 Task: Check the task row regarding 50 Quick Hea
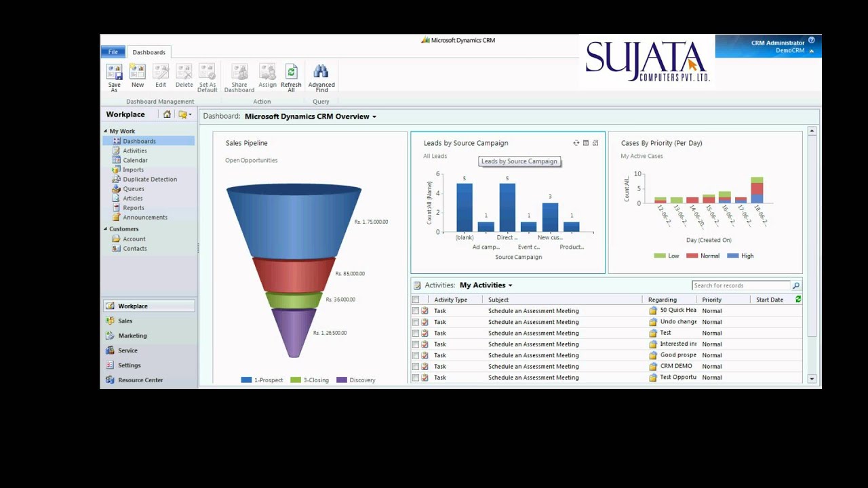coord(416,310)
